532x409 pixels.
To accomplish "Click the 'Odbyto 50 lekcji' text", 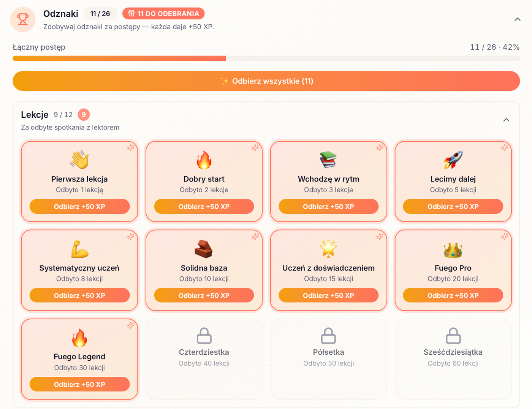I will pos(328,363).
